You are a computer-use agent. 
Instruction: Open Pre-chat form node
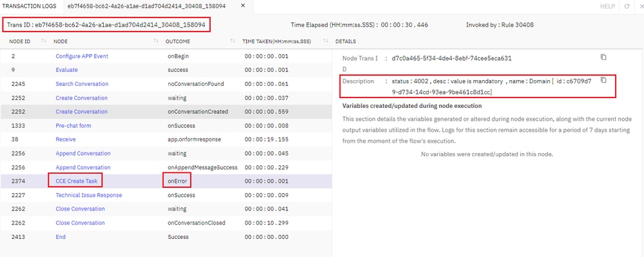pyautogui.click(x=73, y=126)
